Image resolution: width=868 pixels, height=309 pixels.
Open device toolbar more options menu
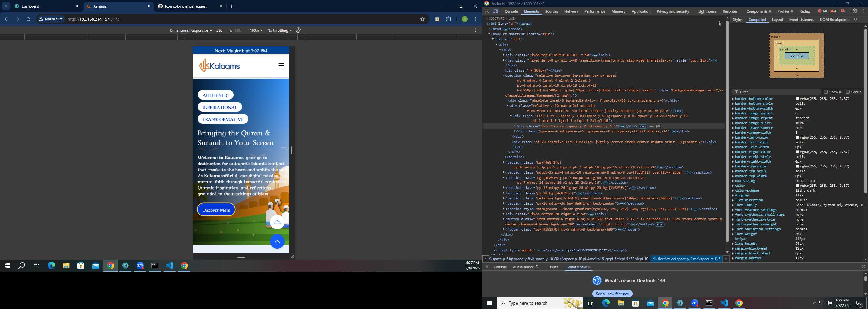[x=476, y=30]
